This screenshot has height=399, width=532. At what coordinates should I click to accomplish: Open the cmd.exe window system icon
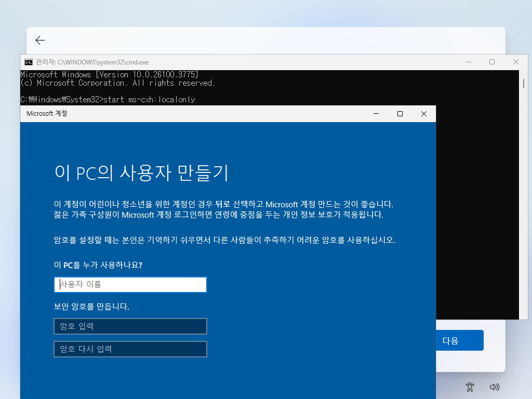tap(29, 62)
